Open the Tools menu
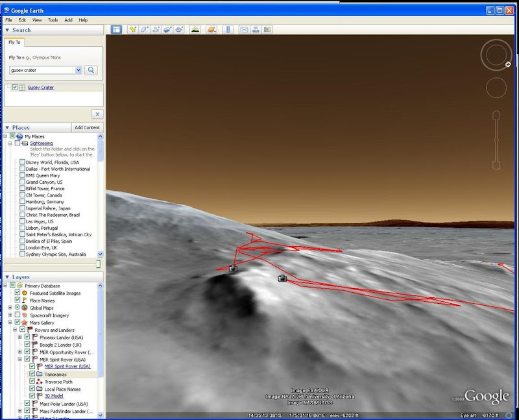This screenshot has height=420, width=519. (53, 20)
